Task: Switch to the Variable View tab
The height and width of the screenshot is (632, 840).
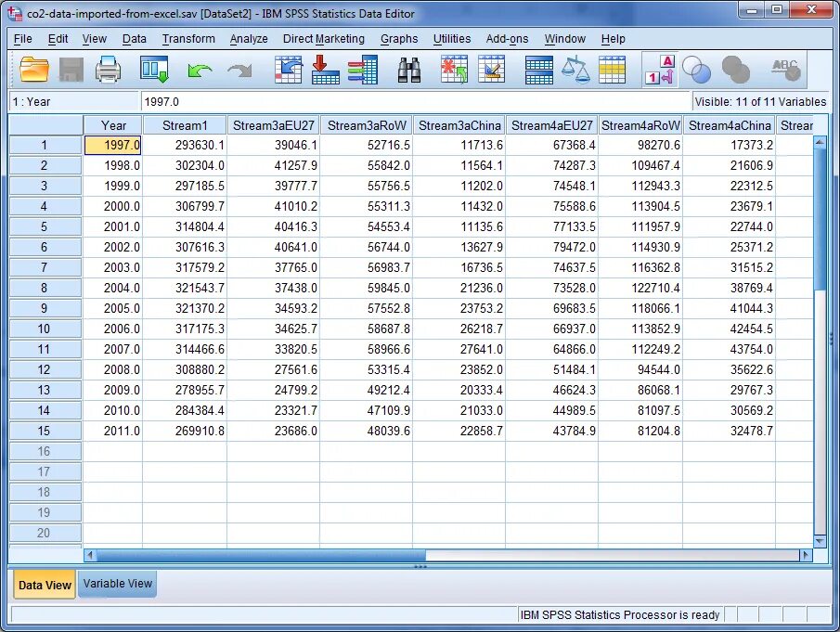Action: [117, 583]
